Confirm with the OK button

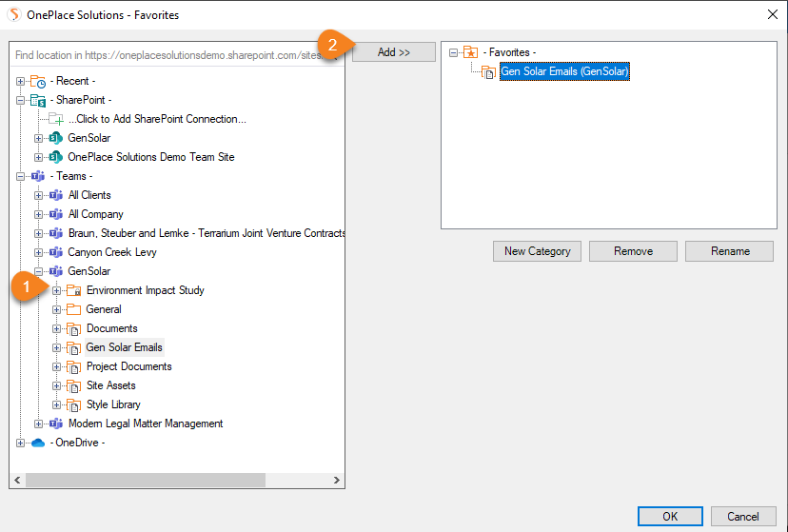tap(670, 517)
